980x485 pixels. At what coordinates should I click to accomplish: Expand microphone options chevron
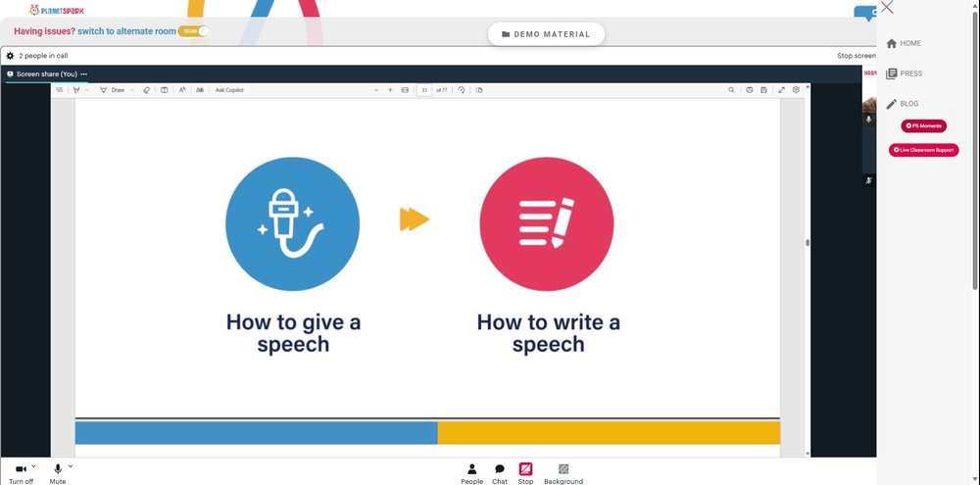(x=71, y=466)
